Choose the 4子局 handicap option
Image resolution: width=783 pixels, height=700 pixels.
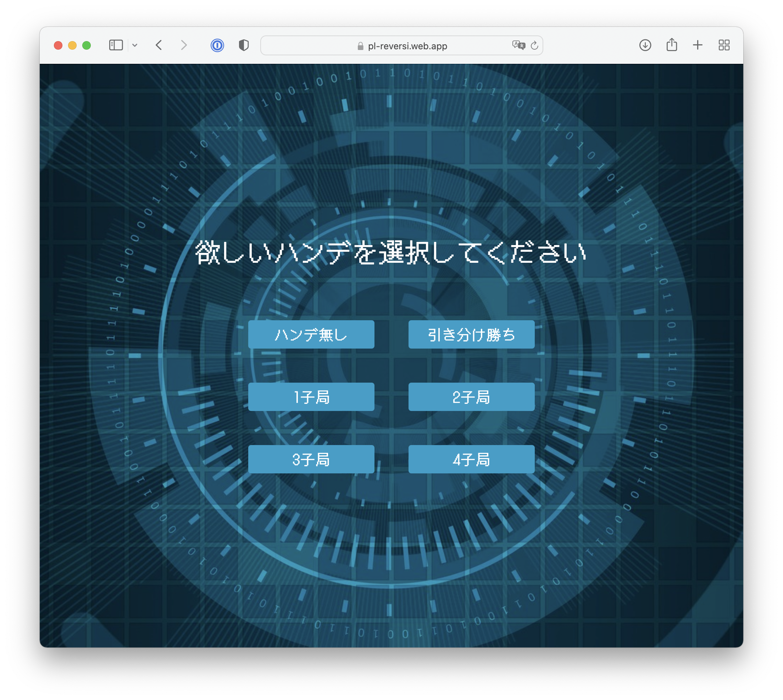click(x=471, y=459)
